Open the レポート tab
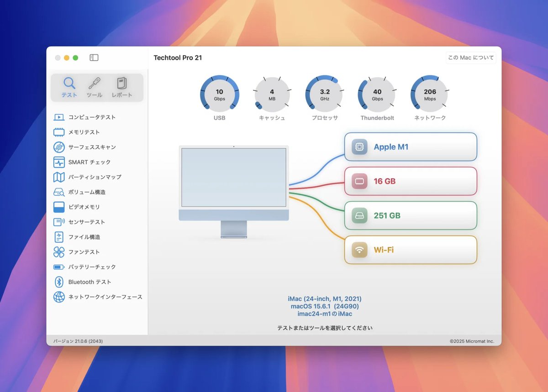The image size is (548, 392). point(122,88)
